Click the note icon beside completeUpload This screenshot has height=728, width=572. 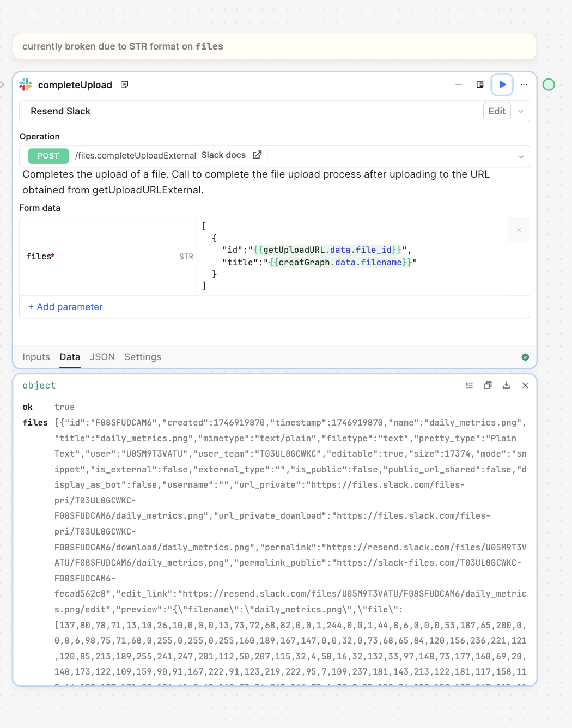click(125, 84)
